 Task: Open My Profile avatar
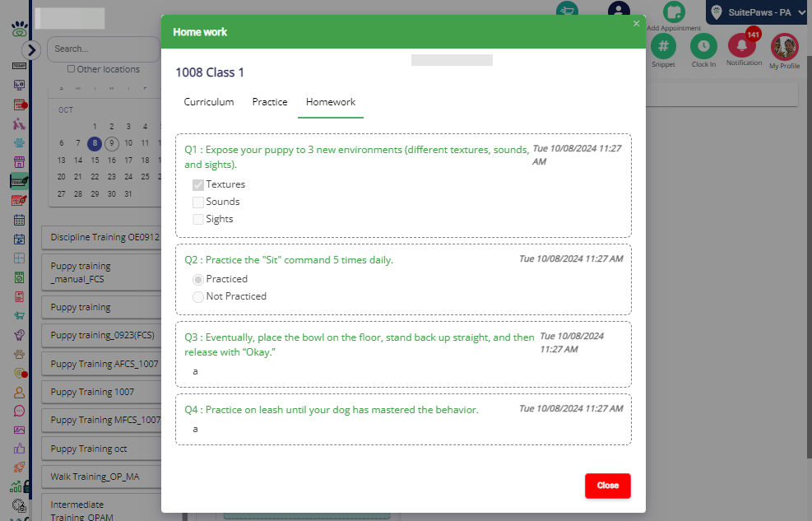[x=785, y=48]
